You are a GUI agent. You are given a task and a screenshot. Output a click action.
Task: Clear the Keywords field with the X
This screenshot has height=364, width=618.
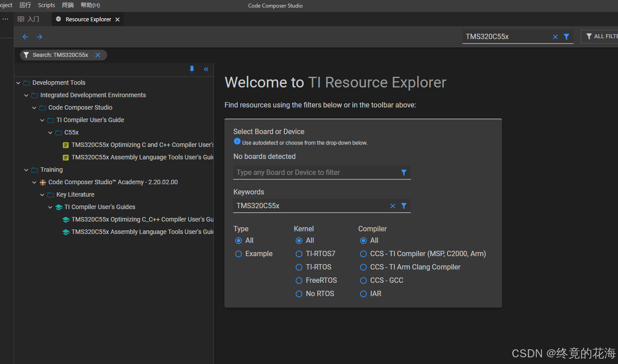pyautogui.click(x=393, y=206)
